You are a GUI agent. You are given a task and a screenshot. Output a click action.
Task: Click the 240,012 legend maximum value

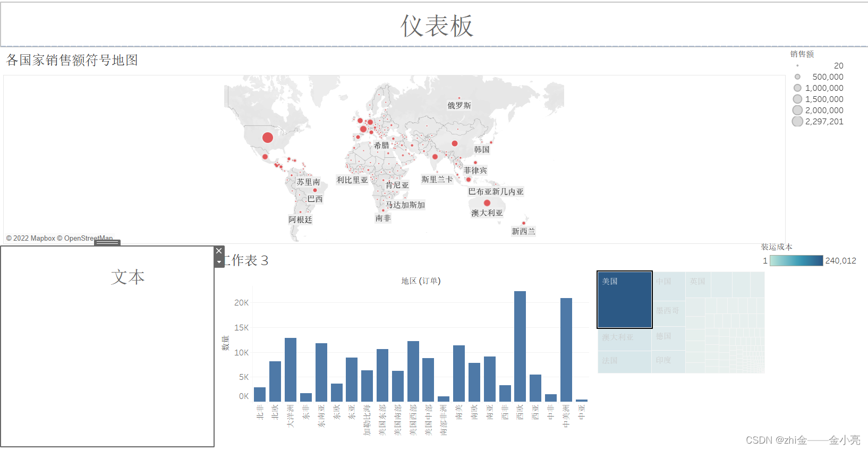pos(841,260)
